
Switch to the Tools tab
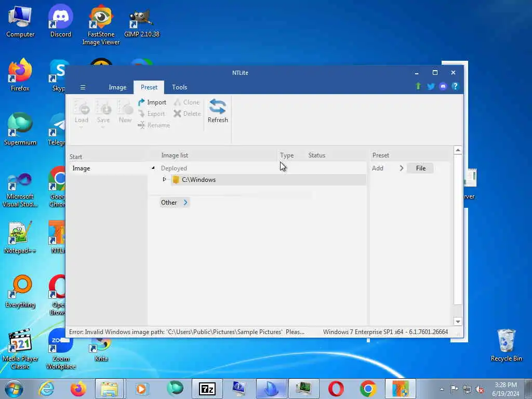179,87
